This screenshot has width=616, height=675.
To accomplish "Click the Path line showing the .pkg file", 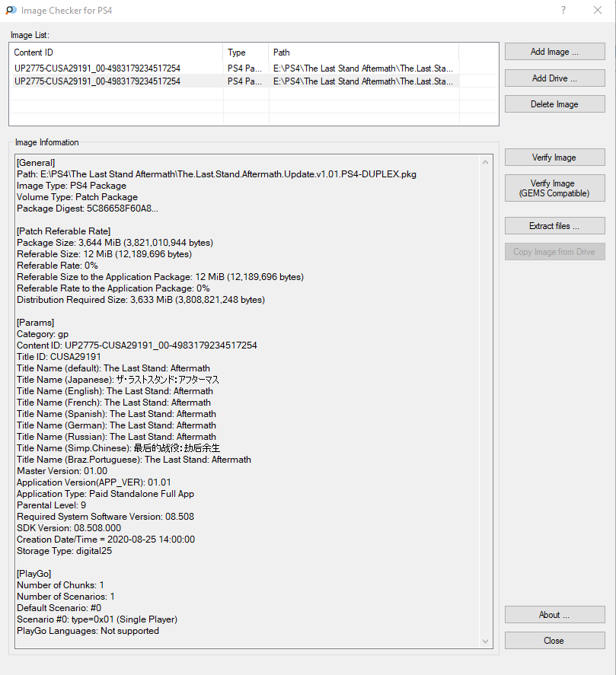I will click(216, 174).
